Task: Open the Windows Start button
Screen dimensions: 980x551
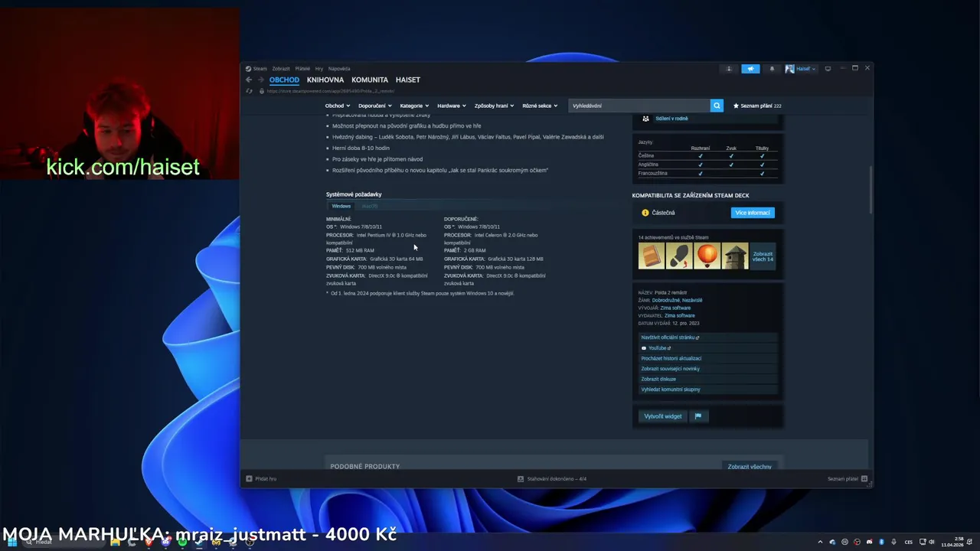Action: point(12,542)
